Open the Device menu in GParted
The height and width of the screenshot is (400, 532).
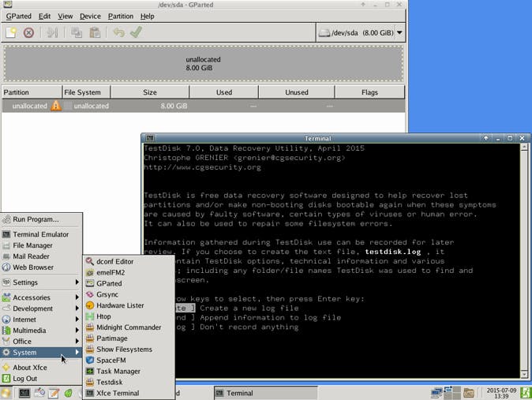[90, 17]
